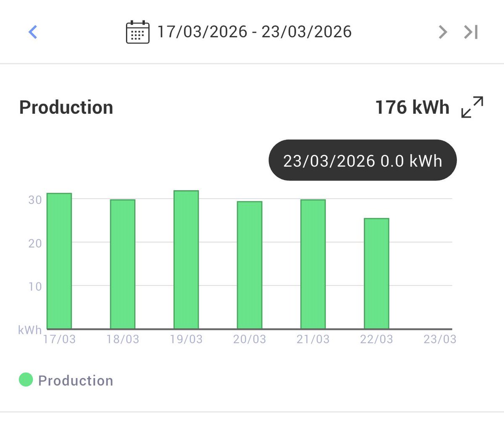Select the 21/03 production bar
The width and height of the screenshot is (504, 431).
[x=313, y=264]
